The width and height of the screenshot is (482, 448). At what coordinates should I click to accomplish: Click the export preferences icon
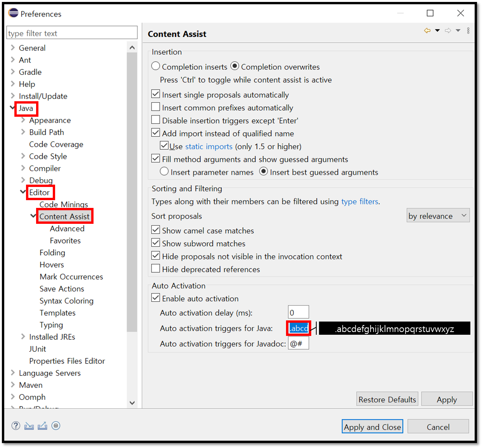click(x=42, y=426)
